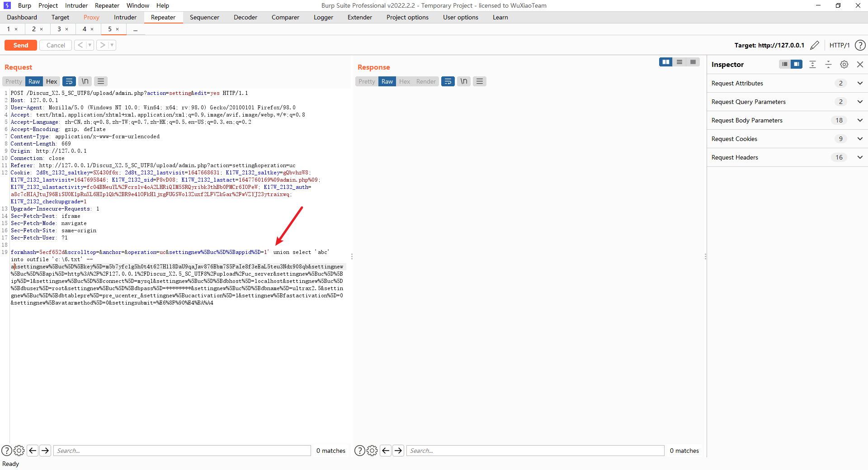Open the Decoder tab
Screen dimensions: 868x470
coord(245,17)
